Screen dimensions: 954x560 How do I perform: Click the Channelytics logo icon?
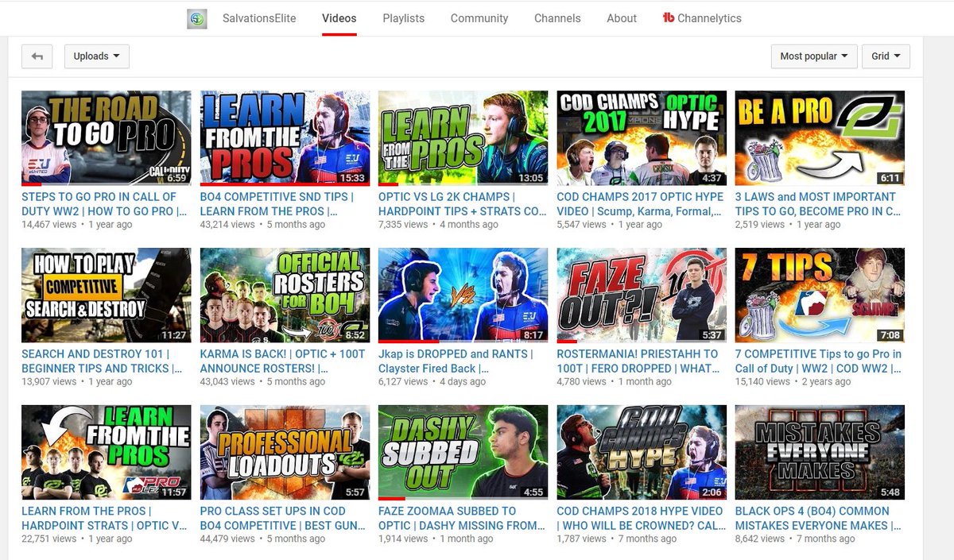[x=668, y=17]
